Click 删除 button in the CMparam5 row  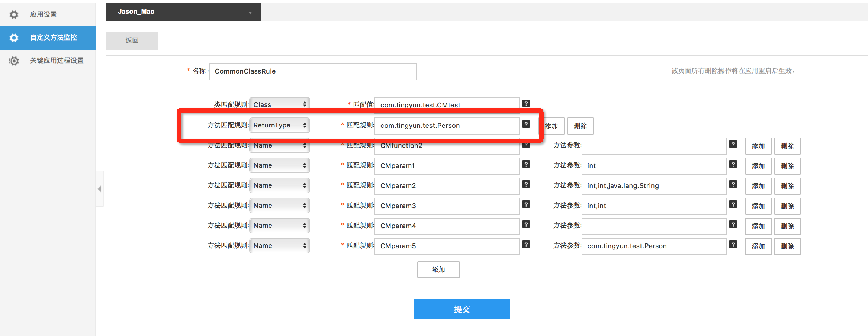click(x=787, y=246)
